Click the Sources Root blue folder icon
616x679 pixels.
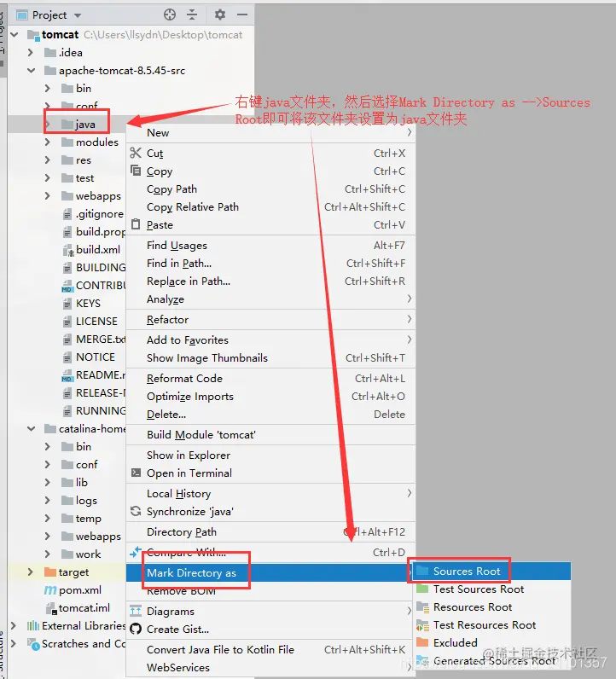pos(422,571)
